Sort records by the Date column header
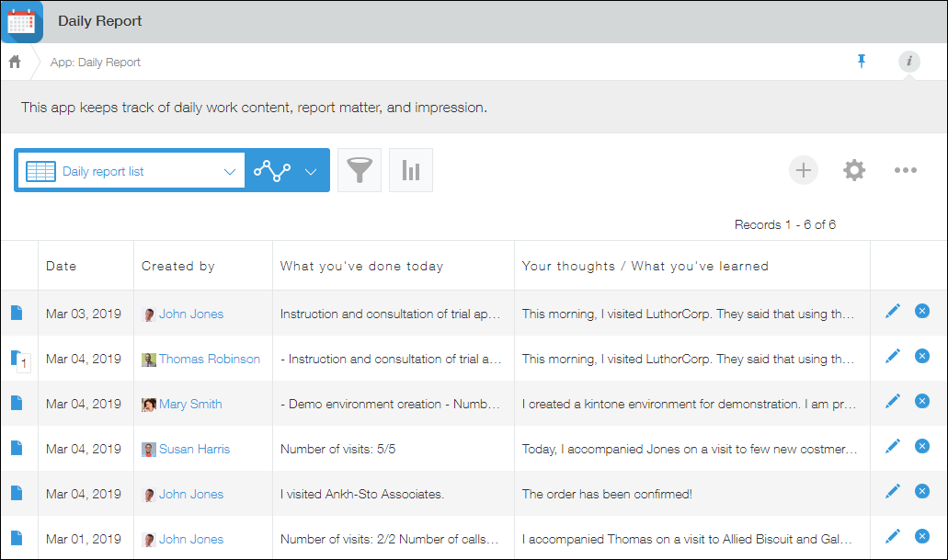The width and height of the screenshot is (948, 560). pos(61,266)
